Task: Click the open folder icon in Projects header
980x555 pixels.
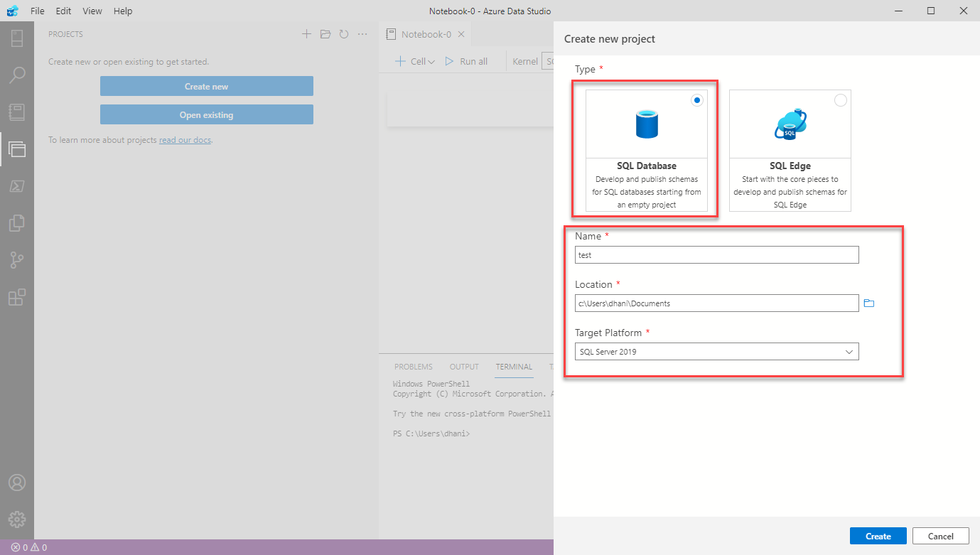Action: pos(325,34)
